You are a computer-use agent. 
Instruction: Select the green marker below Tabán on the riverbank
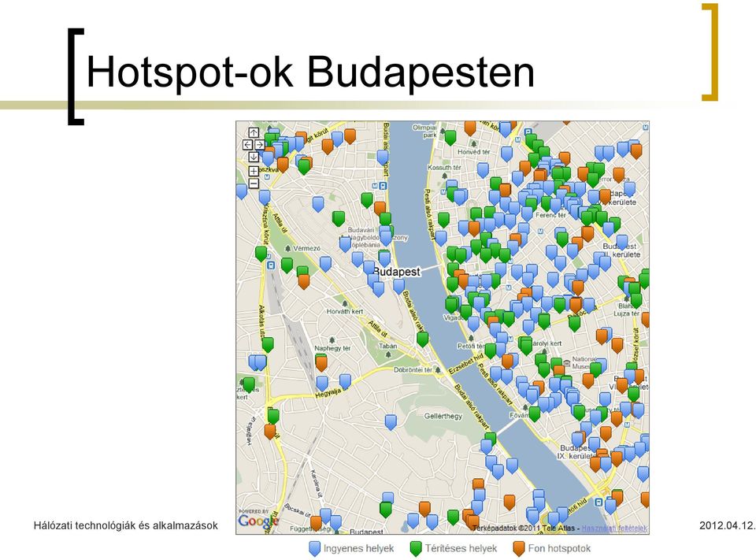point(422,339)
